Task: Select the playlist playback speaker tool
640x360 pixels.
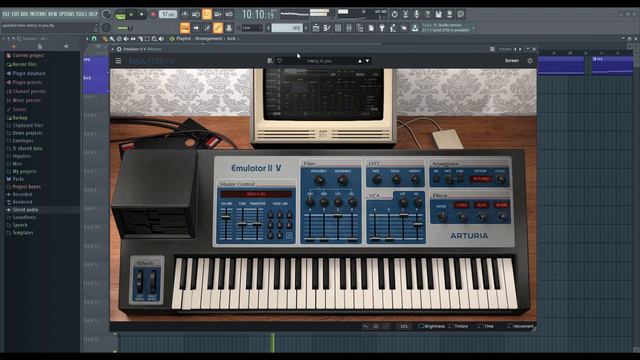Action: coord(161,39)
